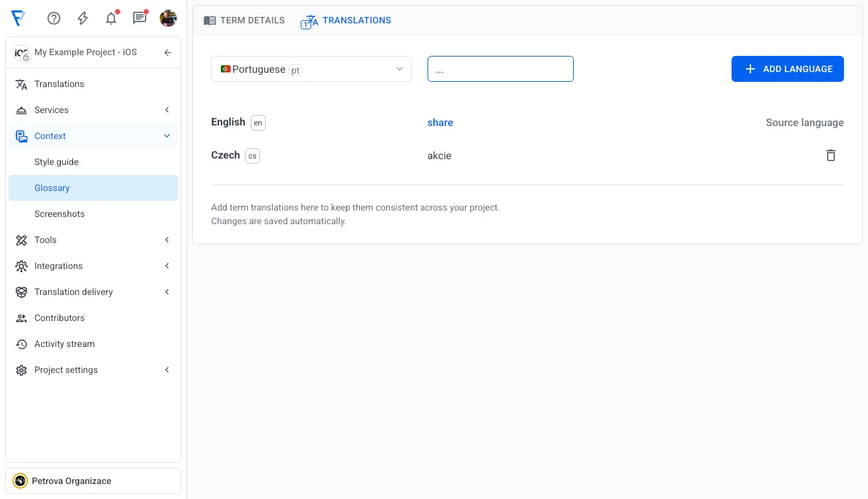
Task: Open the Portuguese language dropdown
Action: [311, 69]
